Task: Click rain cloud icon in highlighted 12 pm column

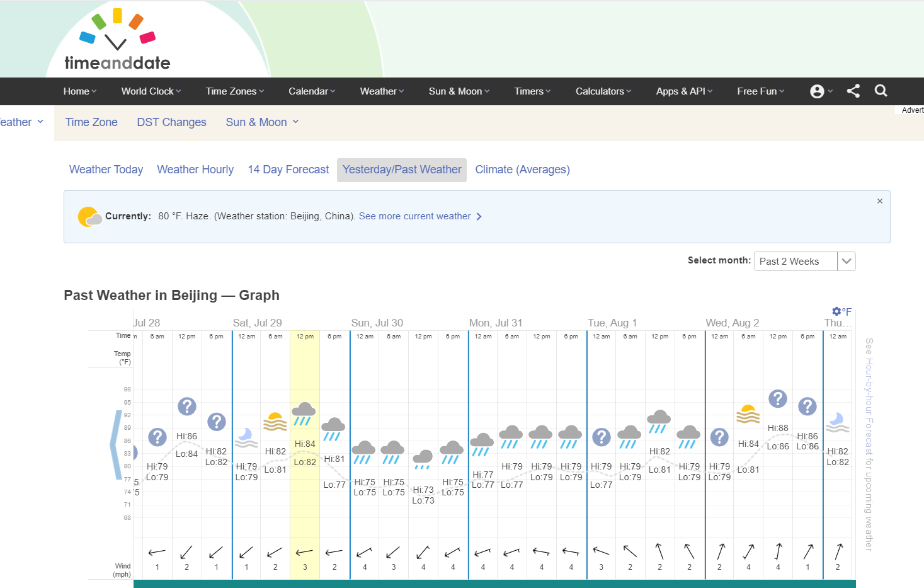Action: coord(304,413)
